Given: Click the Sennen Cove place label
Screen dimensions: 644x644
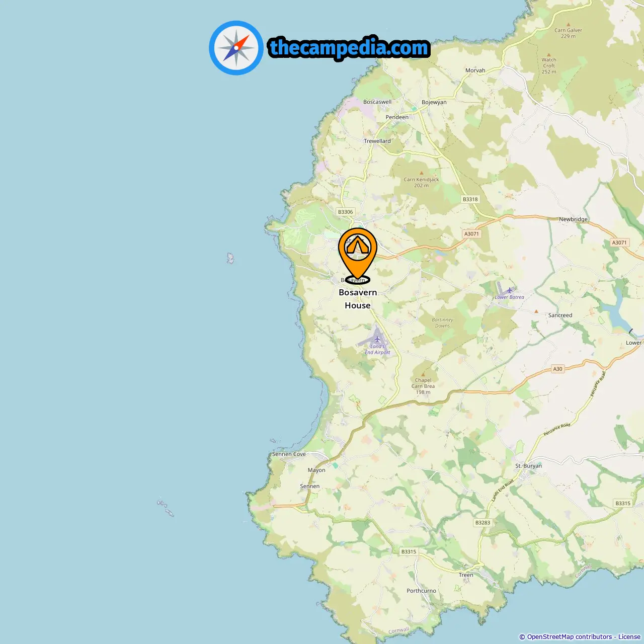Looking at the screenshot, I should 289,454.
